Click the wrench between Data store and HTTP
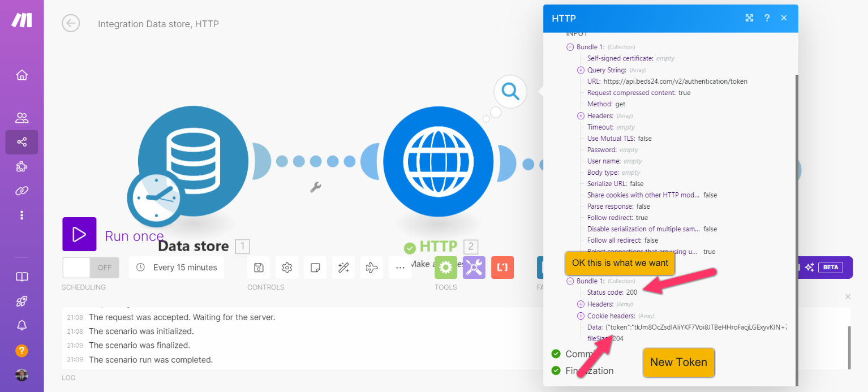The image size is (868, 392). pos(316,187)
